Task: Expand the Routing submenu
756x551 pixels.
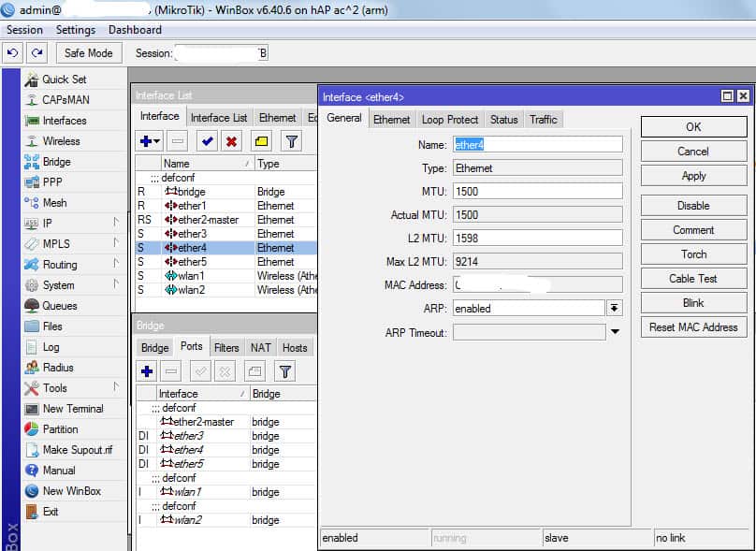Action: [116, 264]
